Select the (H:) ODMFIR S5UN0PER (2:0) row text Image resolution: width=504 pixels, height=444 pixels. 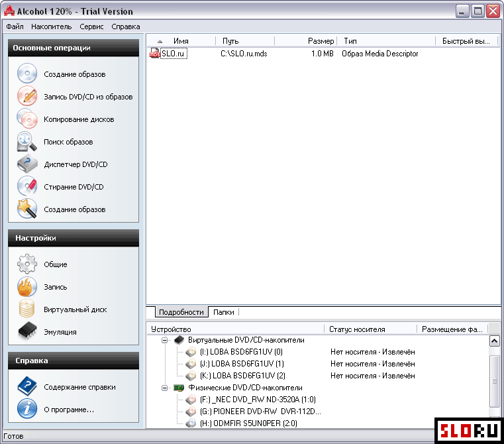click(248, 423)
